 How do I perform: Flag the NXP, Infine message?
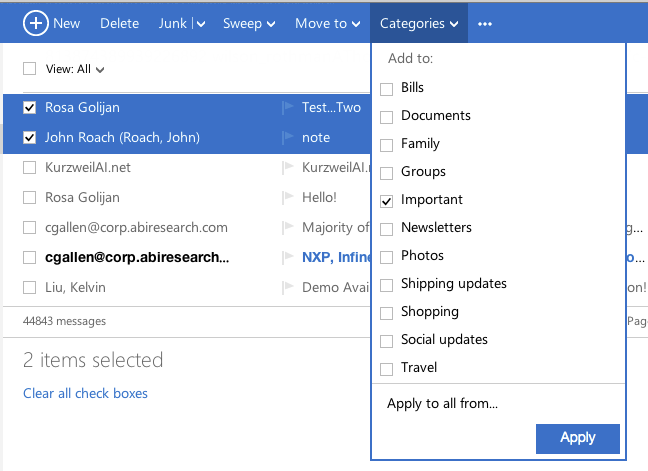[x=288, y=257]
